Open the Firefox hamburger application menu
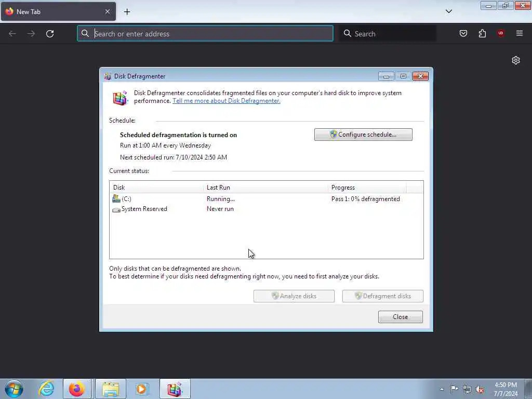The height and width of the screenshot is (399, 532). [520, 33]
